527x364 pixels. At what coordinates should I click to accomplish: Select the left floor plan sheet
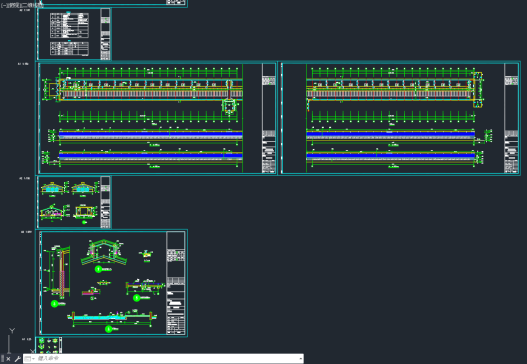[157, 118]
